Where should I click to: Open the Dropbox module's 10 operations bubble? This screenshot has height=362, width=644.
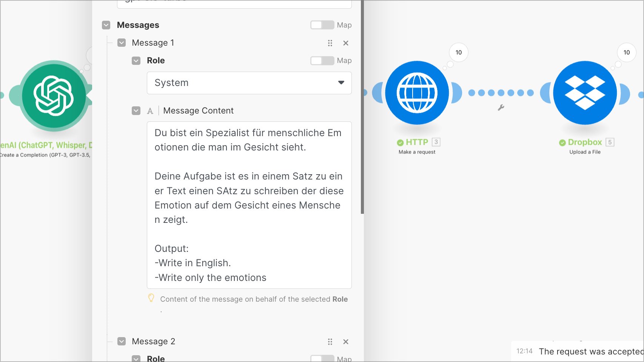point(627,52)
